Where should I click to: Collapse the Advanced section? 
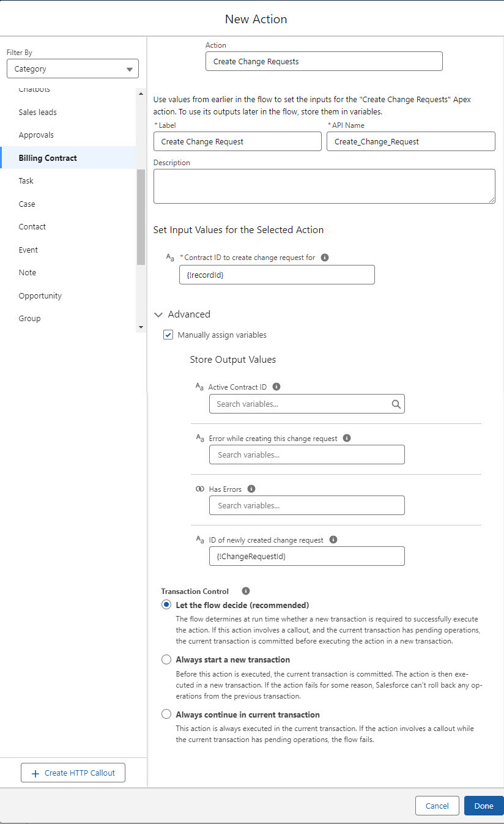pos(159,314)
